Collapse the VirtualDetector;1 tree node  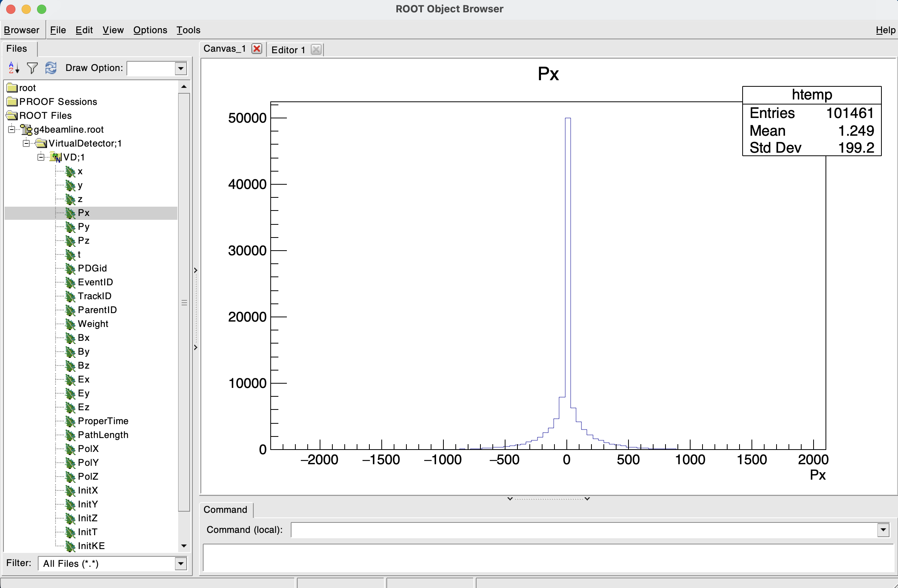pyautogui.click(x=26, y=143)
